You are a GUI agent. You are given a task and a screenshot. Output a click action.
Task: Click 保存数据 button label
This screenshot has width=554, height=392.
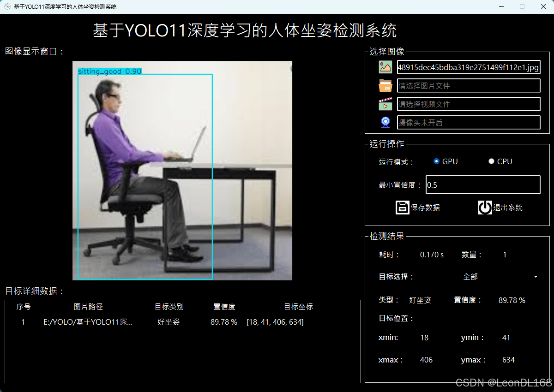click(x=425, y=208)
